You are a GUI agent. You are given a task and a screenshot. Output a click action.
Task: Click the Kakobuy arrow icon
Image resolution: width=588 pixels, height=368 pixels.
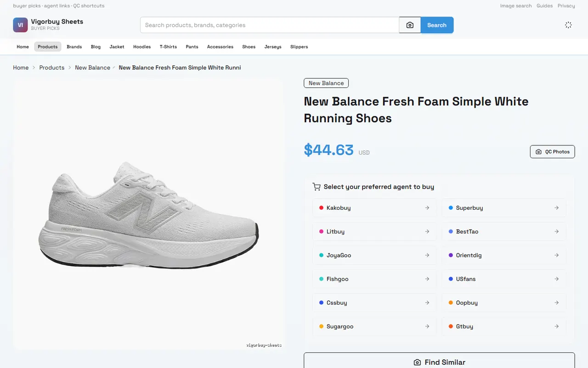427,208
